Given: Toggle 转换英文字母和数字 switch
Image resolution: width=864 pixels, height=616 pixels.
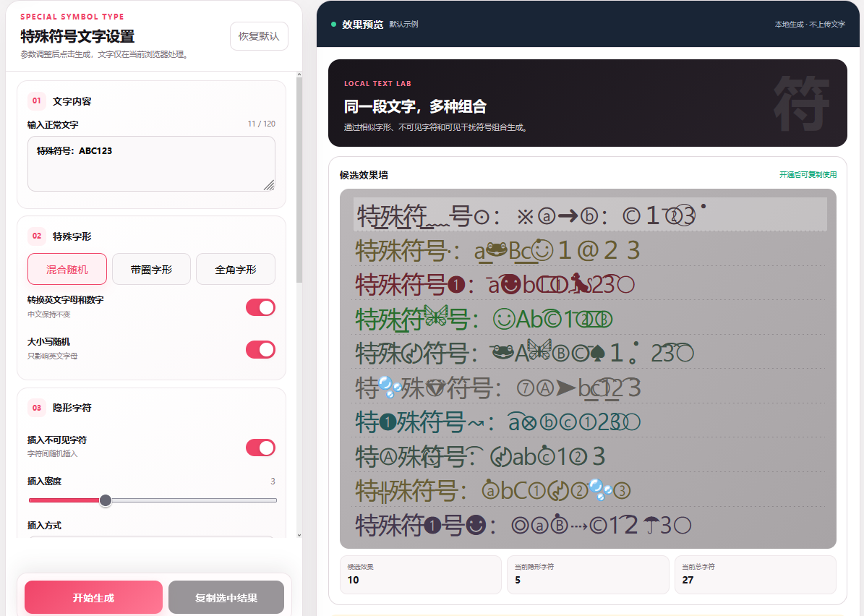Looking at the screenshot, I should [260, 307].
